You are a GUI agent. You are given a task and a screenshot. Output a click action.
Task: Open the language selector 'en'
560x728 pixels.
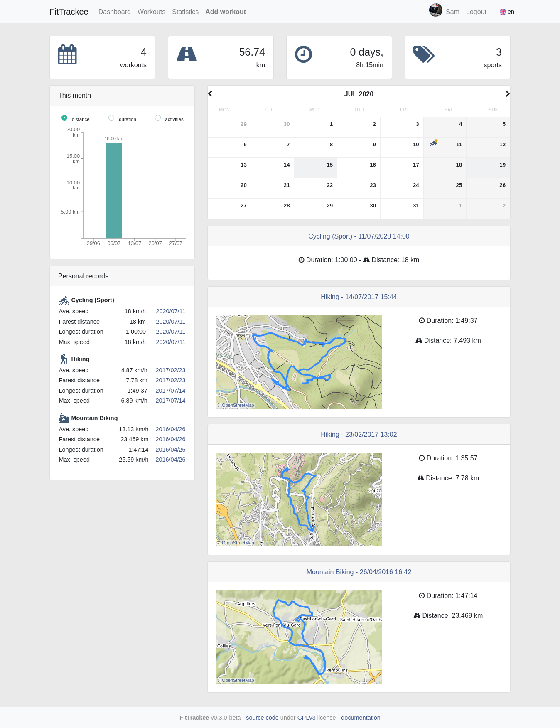pos(507,12)
